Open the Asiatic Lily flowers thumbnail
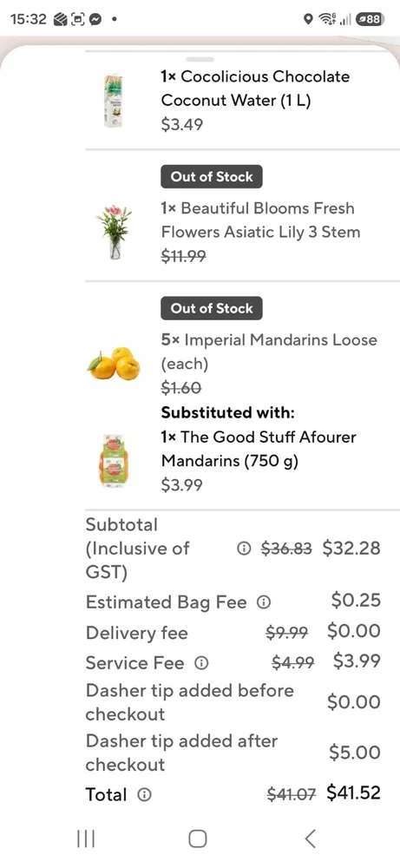Screen dimensions: 400x868 coord(114,232)
